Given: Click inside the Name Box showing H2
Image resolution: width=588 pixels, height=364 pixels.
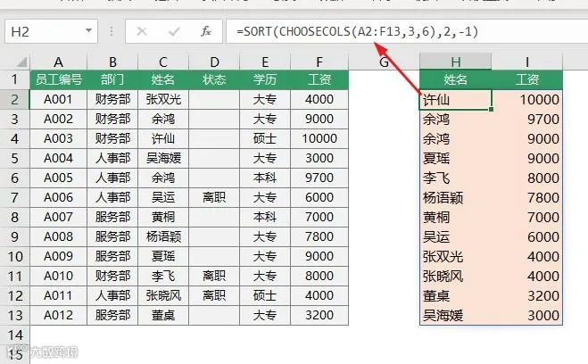Looking at the screenshot, I should pos(51,31).
